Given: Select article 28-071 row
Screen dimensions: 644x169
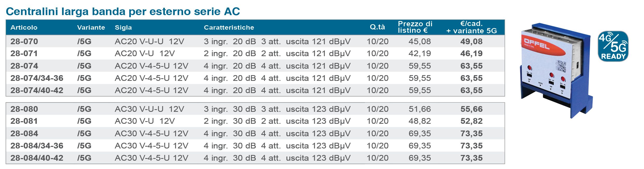Looking at the screenshot, I should [x=255, y=54].
